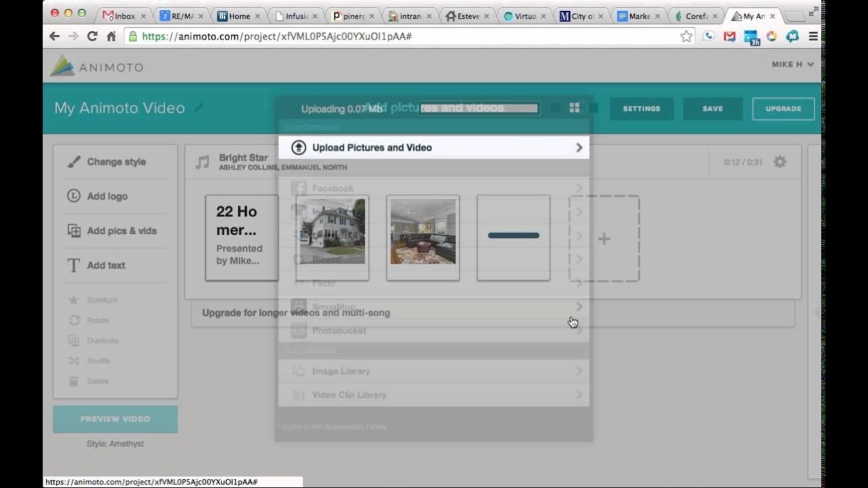Expand the SmugMug source chevron
Viewport: 868px width, 488px height.
point(579,307)
